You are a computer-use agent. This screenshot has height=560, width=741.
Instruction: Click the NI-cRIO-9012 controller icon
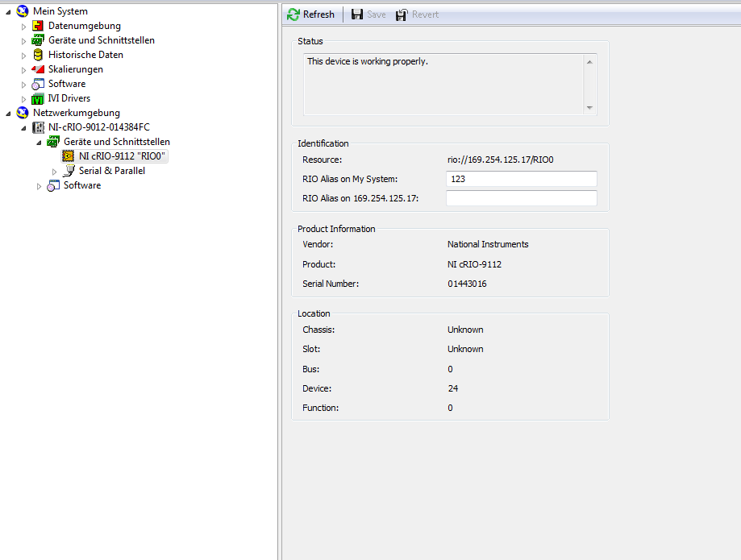[x=38, y=127]
